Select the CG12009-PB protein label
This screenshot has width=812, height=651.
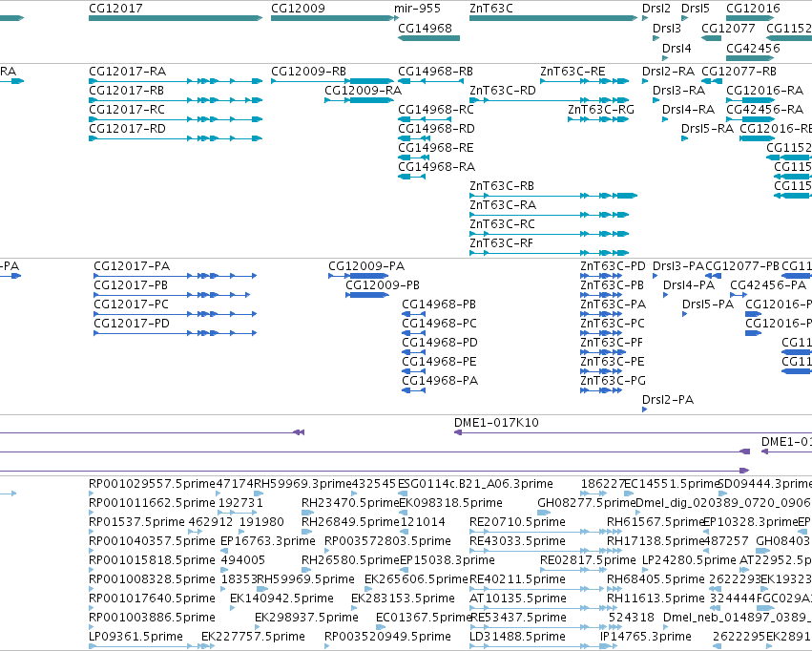click(x=383, y=285)
